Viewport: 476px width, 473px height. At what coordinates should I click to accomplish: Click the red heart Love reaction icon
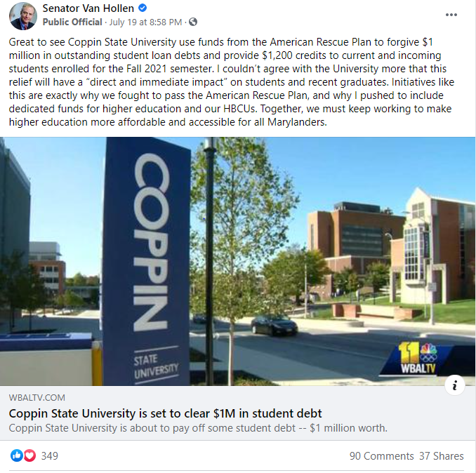29,455
